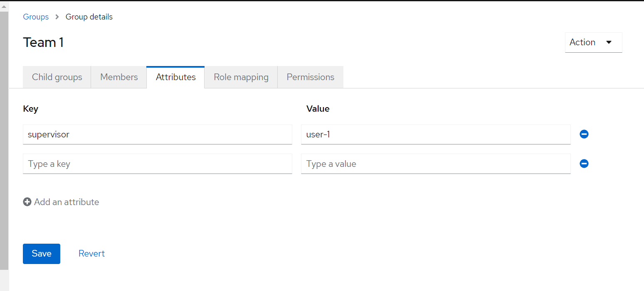Select the Attributes tab
Viewport: 644px width, 291px height.
point(175,77)
